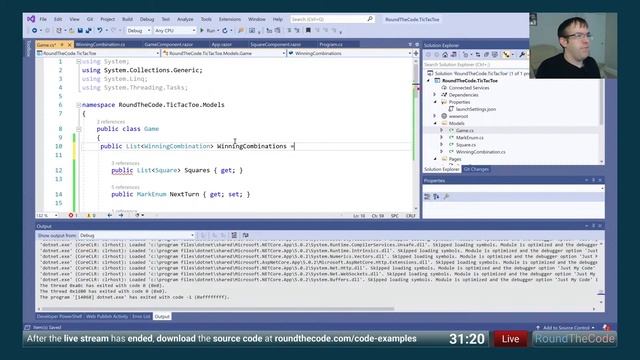Switch to Program.cs tab

[331, 44]
